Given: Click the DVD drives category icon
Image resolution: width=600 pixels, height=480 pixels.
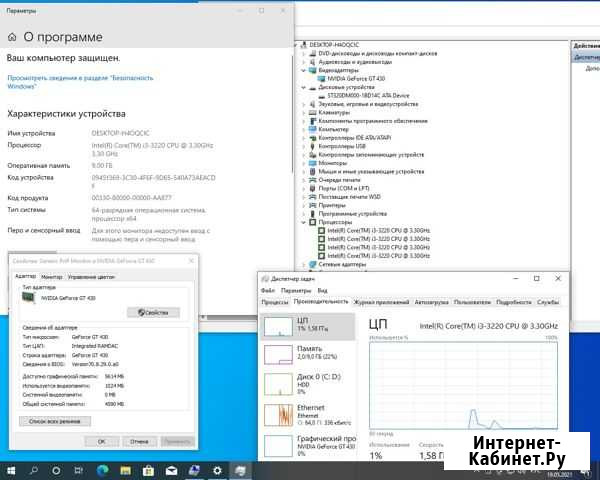Looking at the screenshot, I should tap(313, 53).
